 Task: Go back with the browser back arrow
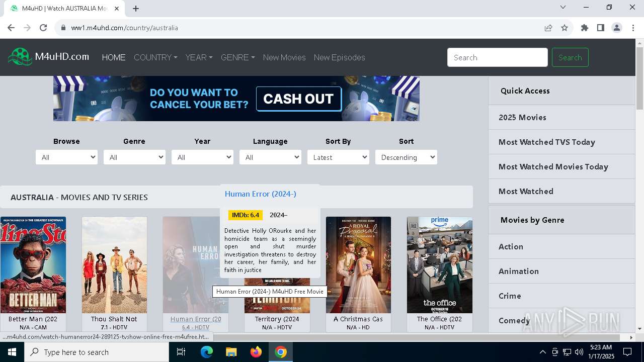point(11,28)
